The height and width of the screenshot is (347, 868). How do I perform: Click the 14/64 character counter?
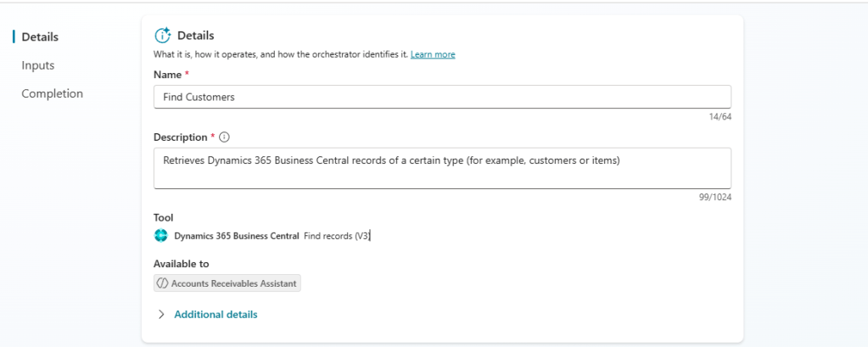click(720, 117)
